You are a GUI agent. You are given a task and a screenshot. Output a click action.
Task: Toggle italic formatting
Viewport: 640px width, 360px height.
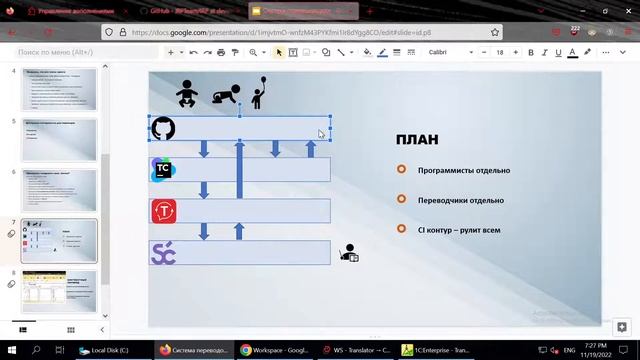544,52
